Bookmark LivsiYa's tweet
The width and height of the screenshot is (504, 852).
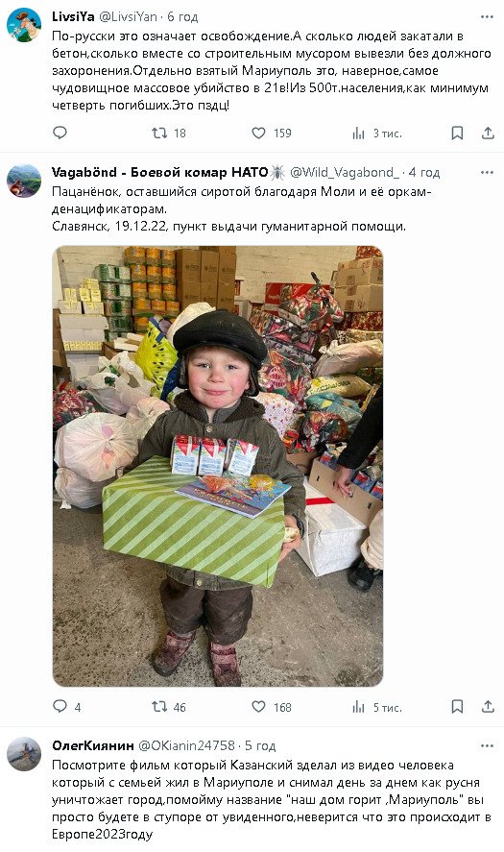tap(457, 134)
